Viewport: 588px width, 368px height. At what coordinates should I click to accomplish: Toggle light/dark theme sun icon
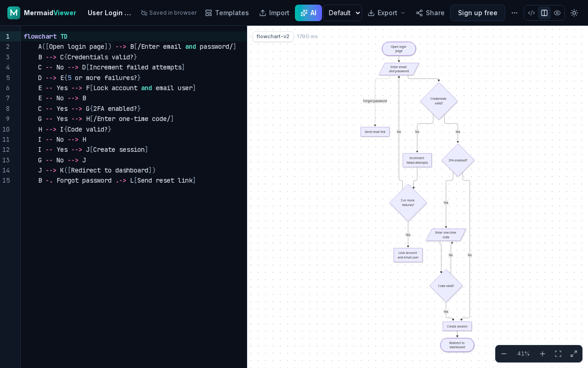(574, 13)
